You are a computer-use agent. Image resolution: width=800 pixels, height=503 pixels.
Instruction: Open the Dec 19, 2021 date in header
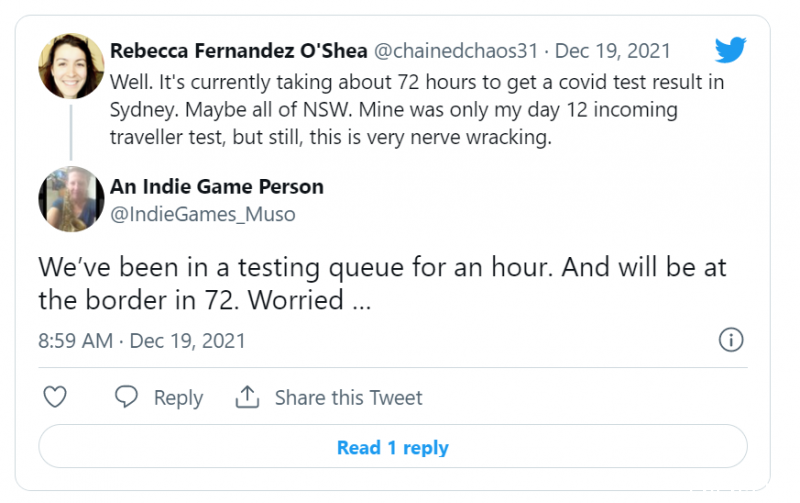612,51
